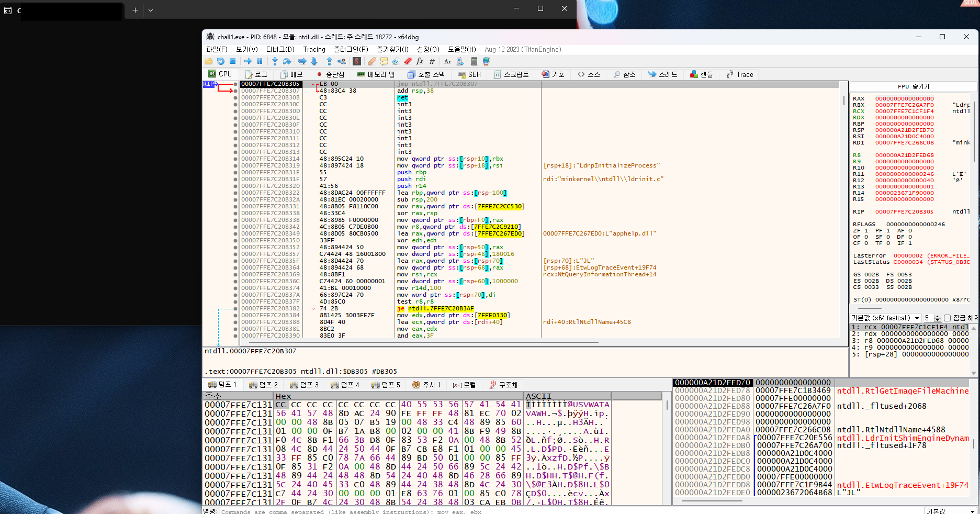Open the 메모 (Notes) tab
The height and width of the screenshot is (514, 980).
pos(291,74)
